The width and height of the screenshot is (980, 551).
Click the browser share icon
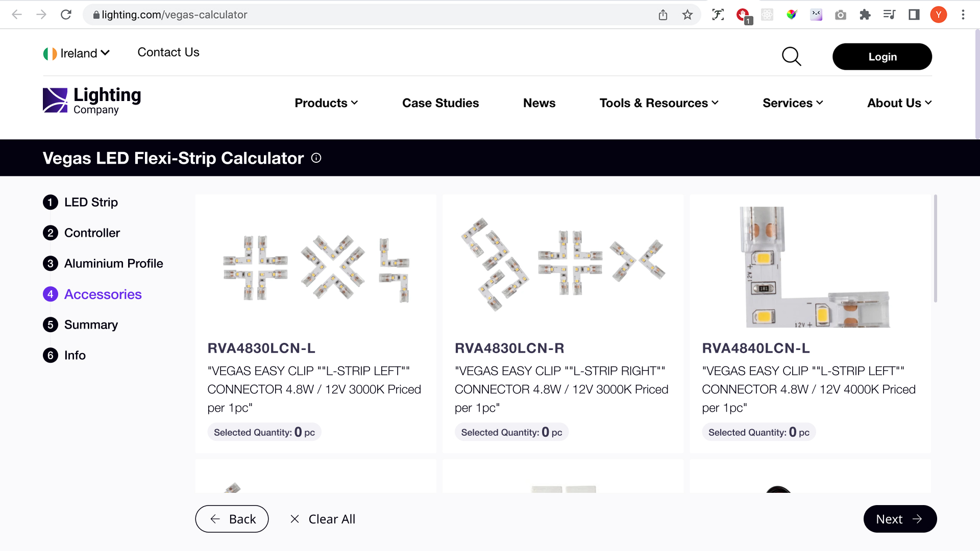tap(663, 15)
